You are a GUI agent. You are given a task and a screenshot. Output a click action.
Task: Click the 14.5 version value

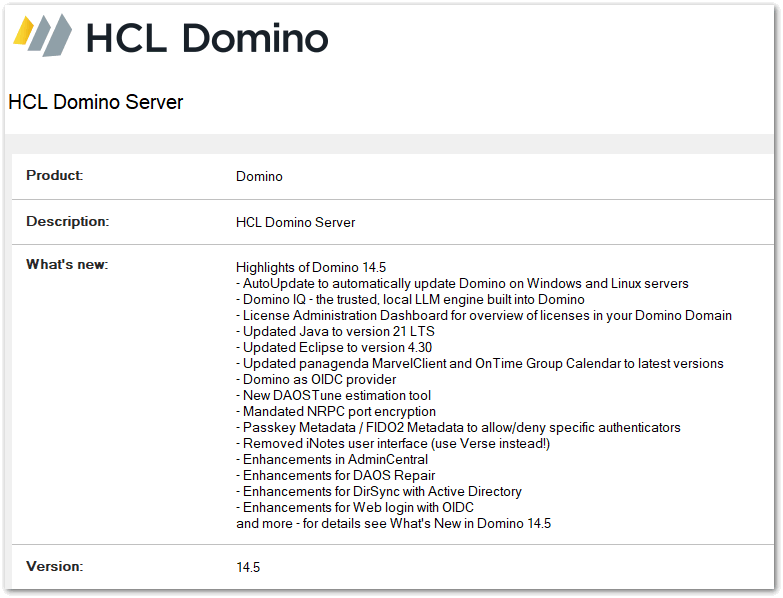click(248, 568)
